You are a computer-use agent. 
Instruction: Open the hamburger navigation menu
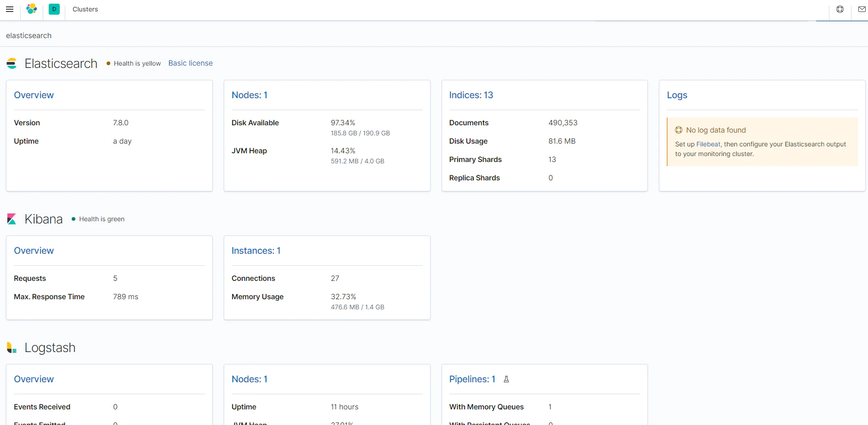(10, 9)
